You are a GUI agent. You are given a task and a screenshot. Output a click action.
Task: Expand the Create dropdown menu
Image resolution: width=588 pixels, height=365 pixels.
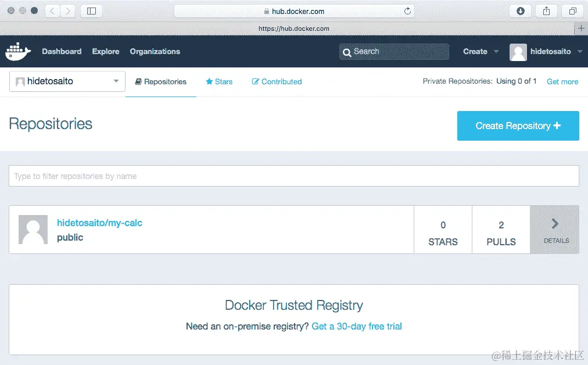481,51
